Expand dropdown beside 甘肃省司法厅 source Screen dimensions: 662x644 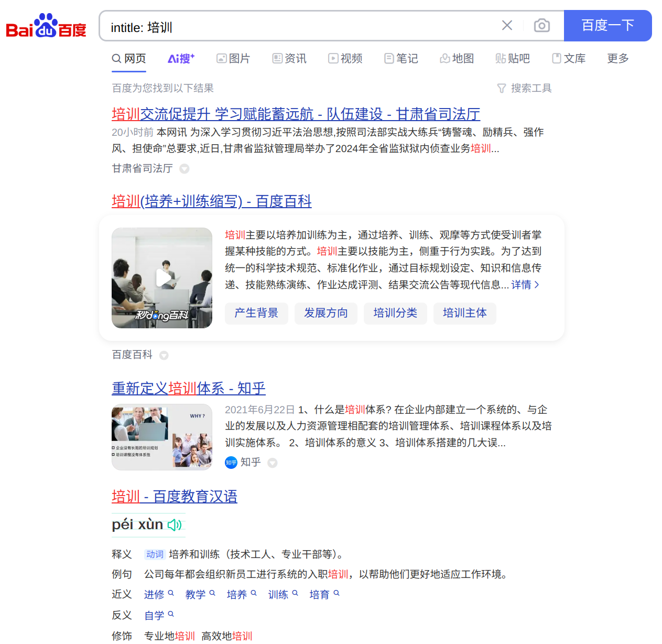point(185,169)
